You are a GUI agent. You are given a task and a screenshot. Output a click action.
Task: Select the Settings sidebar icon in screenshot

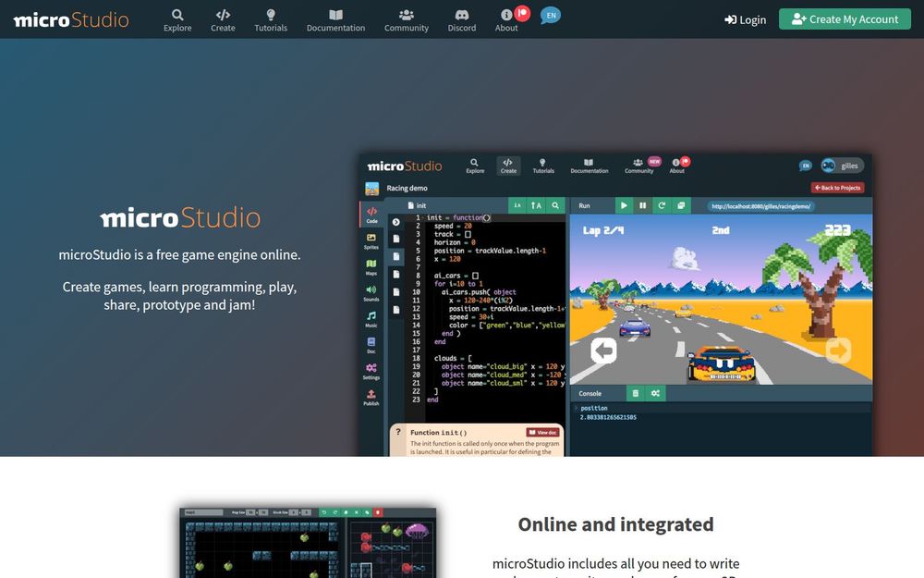pyautogui.click(x=371, y=371)
